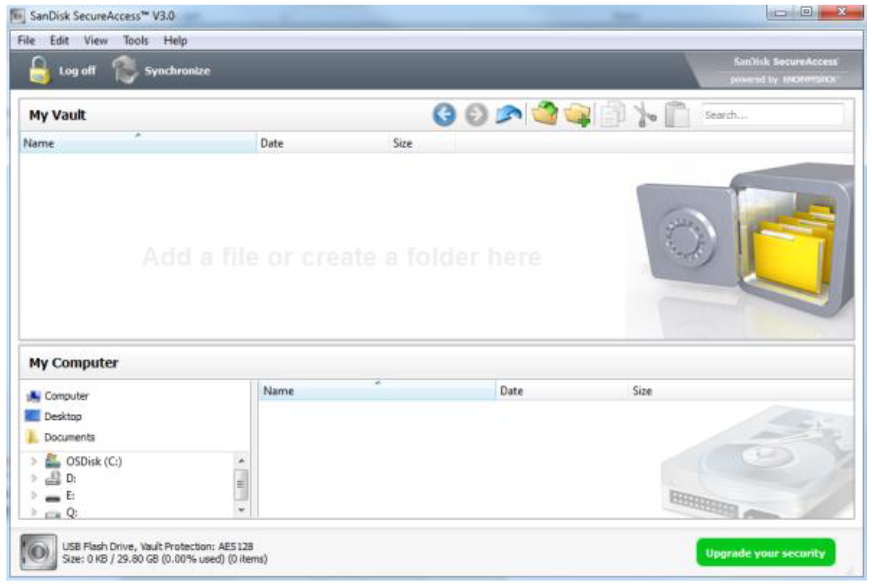Expand the Q: drive node
The width and height of the screenshot is (872, 585).
click(34, 512)
